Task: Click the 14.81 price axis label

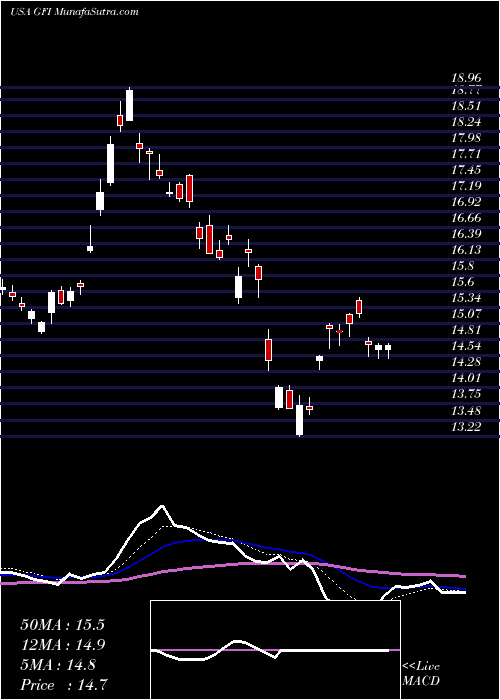Action: tap(466, 330)
